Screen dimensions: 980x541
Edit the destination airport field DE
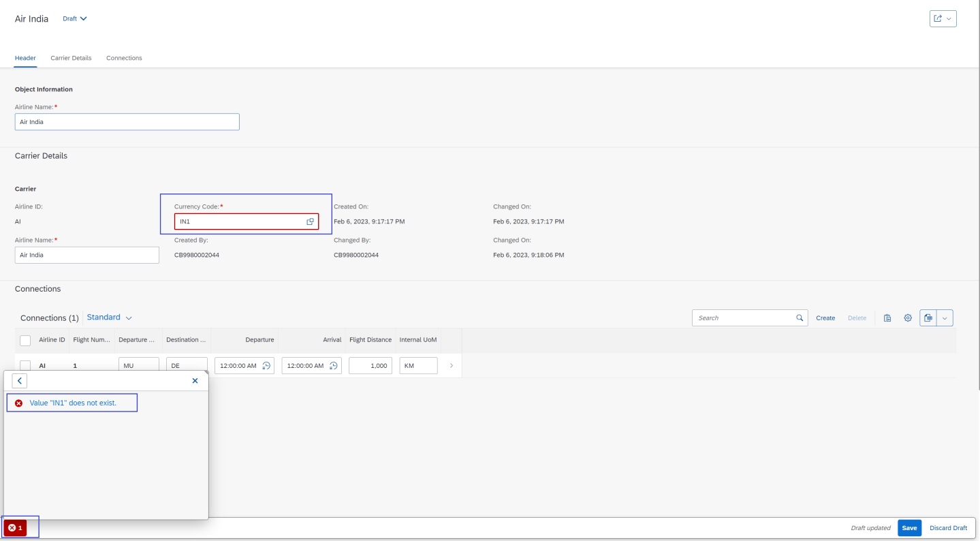[187, 366]
